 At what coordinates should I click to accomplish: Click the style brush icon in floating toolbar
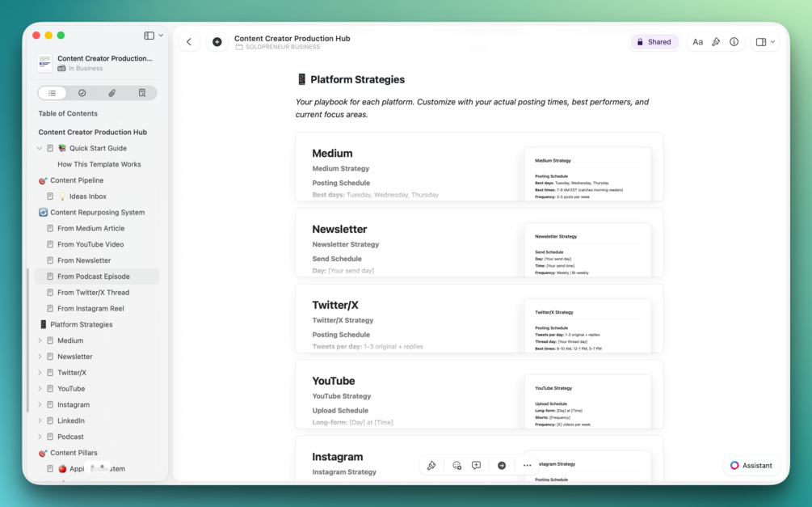pyautogui.click(x=431, y=466)
